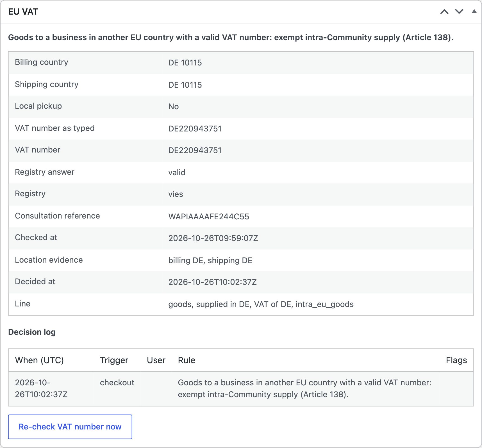The image size is (482, 448).
Task: Select the checkout trigger cell
Action: [117, 383]
